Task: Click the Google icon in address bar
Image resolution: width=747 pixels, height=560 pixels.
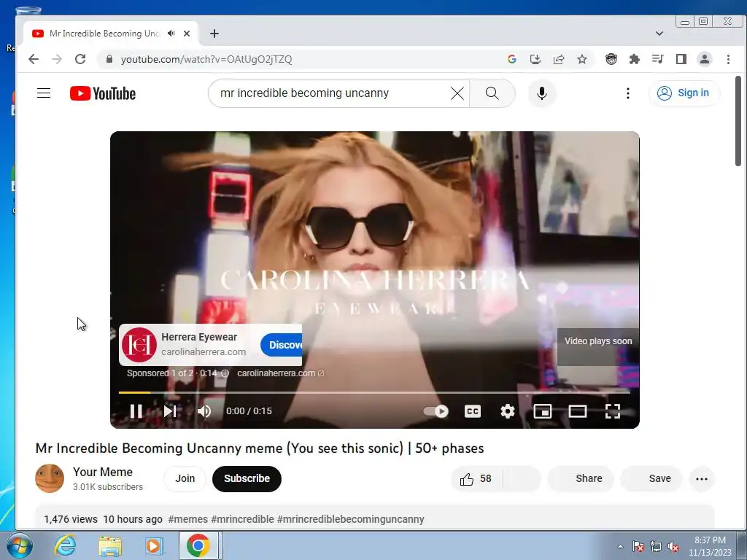Action: click(x=512, y=59)
